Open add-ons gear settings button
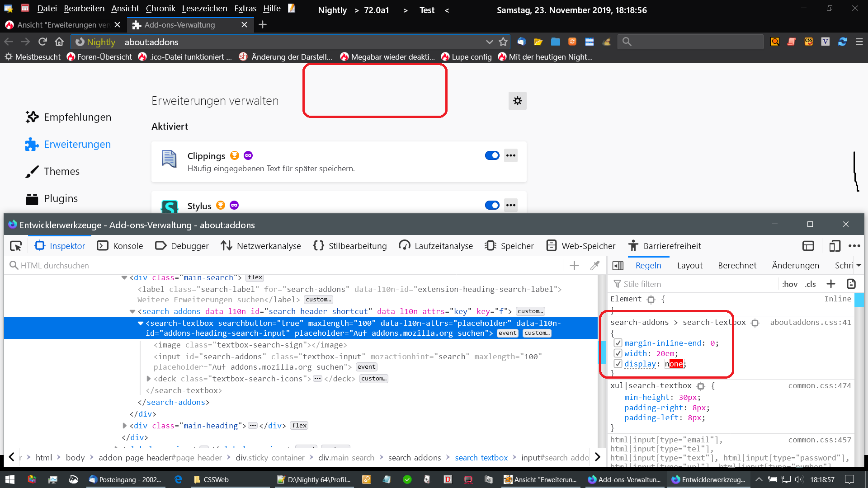This screenshot has height=488, width=868. coord(517,101)
